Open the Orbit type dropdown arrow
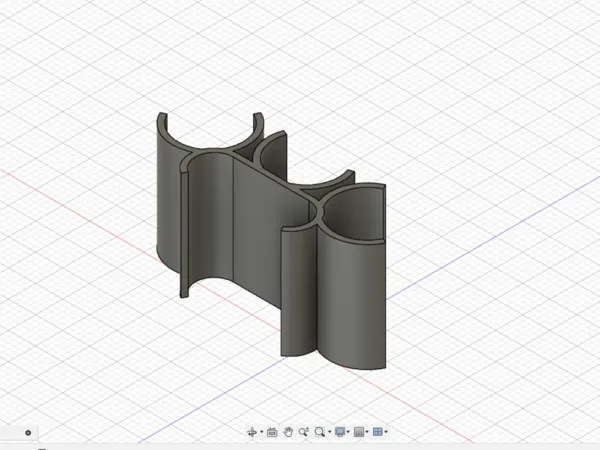 261,432
